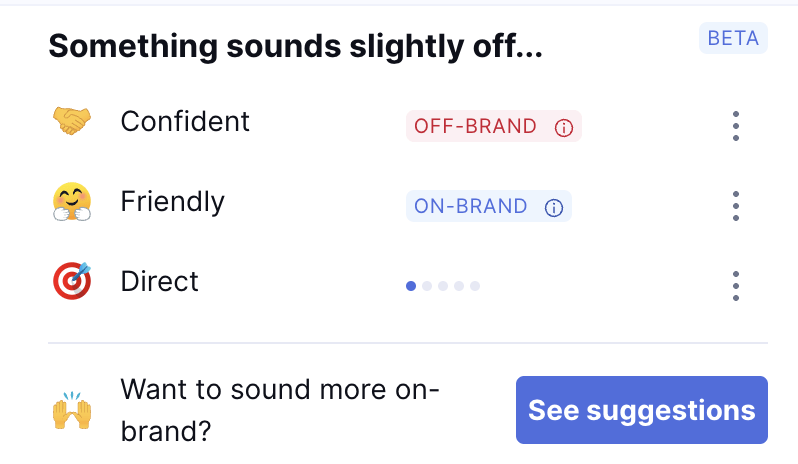
Task: Click the See suggestions button
Action: pos(642,410)
